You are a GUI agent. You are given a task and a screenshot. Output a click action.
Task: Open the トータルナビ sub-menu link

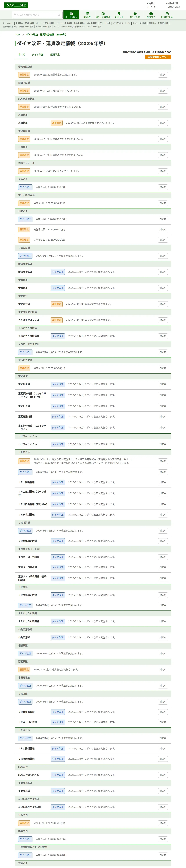(8, 23)
